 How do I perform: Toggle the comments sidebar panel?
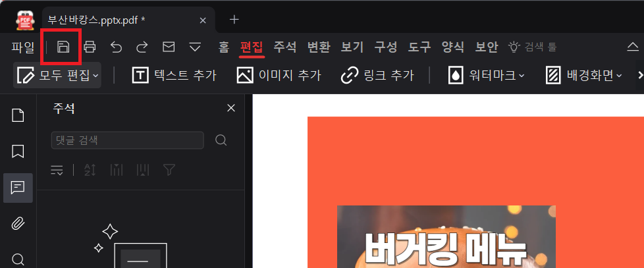pos(18,188)
